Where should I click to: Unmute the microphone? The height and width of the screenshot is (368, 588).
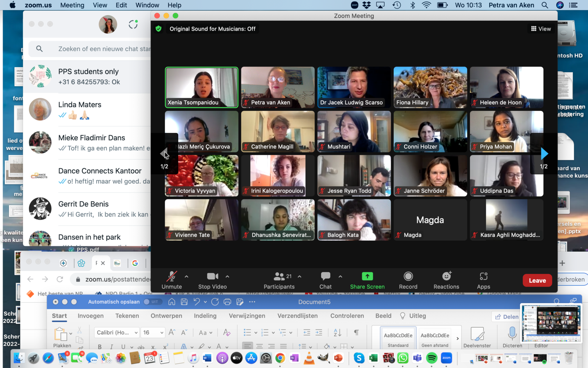click(x=172, y=280)
